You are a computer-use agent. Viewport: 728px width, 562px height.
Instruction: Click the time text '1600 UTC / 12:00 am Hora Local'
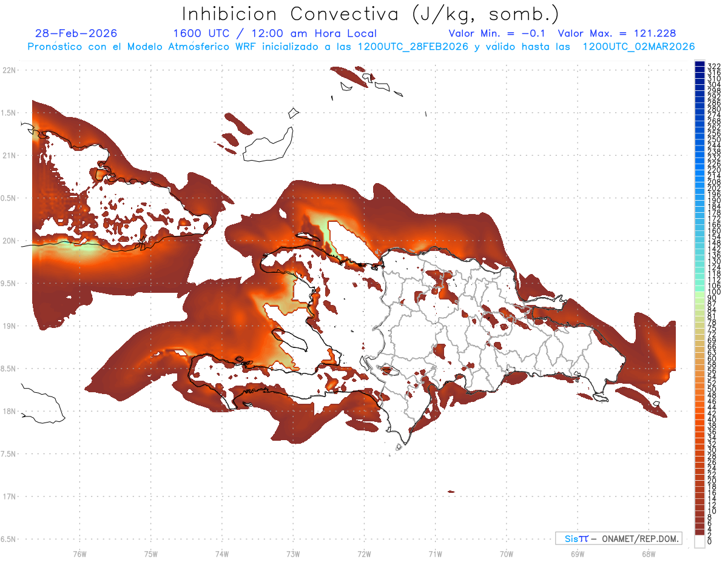pyautogui.click(x=275, y=33)
